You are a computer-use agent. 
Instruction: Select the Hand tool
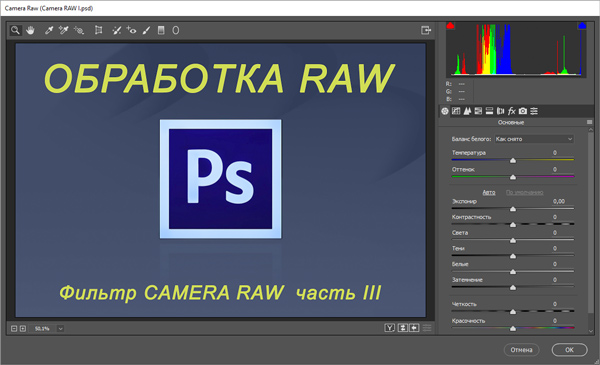pos(30,30)
